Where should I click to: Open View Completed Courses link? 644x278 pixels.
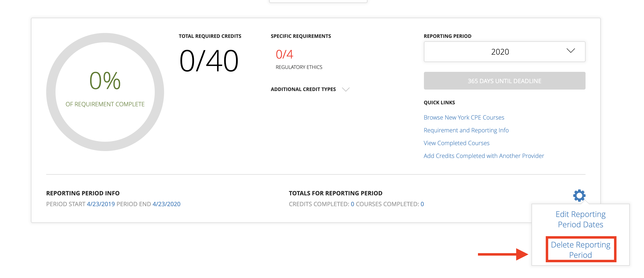[456, 143]
